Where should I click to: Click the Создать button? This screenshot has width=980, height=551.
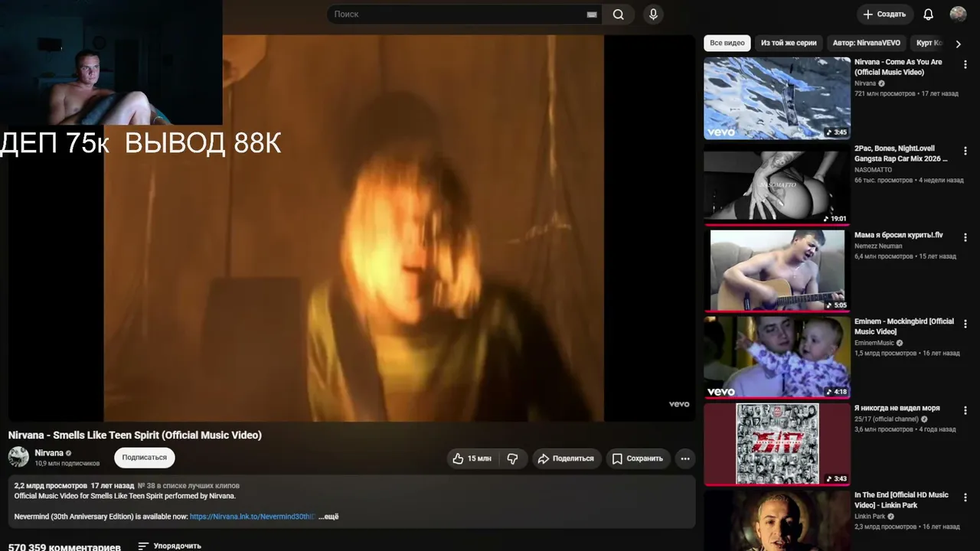coord(884,15)
